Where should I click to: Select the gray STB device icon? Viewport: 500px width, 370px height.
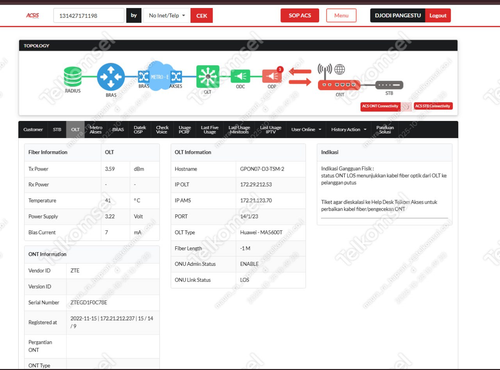[389, 85]
